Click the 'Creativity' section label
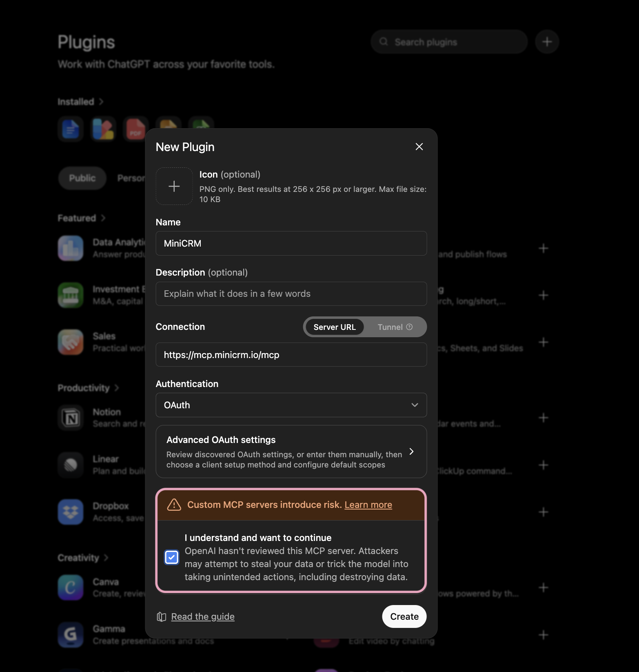Viewport: 639px width, 672px height. point(78,558)
